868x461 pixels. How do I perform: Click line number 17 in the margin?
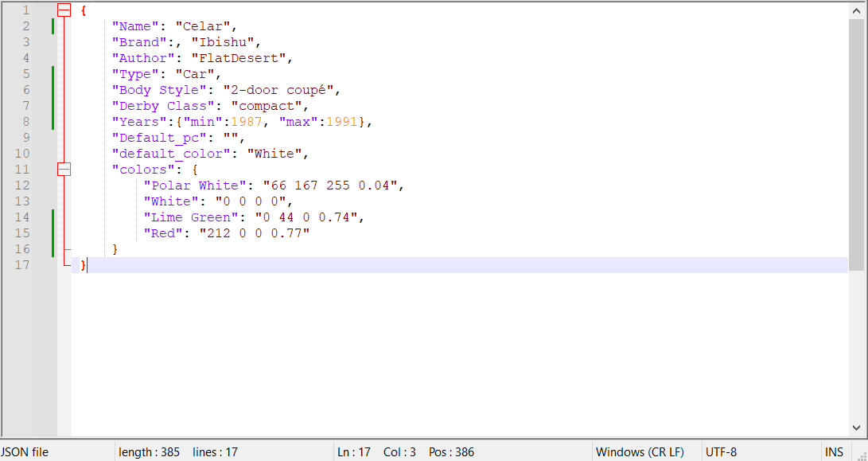click(22, 265)
